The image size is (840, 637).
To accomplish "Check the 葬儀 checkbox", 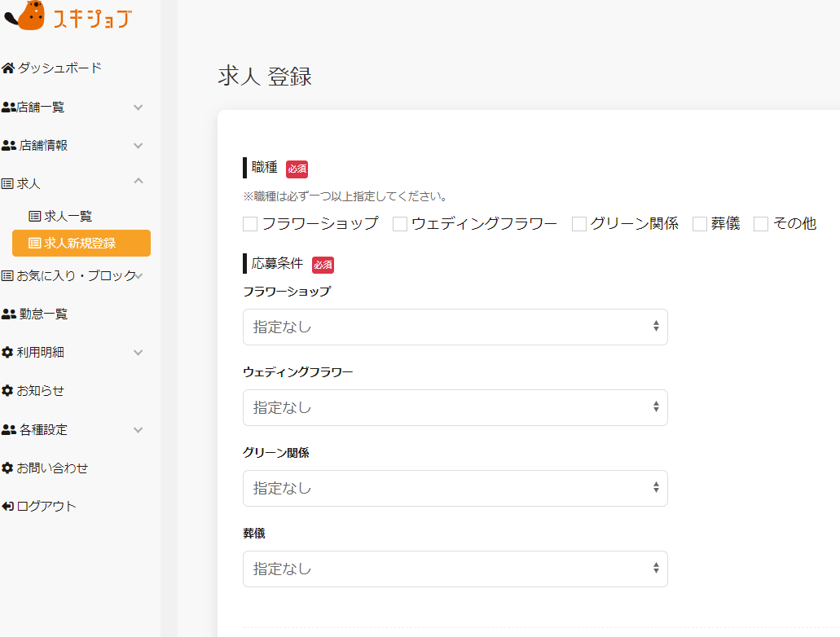I will click(x=700, y=224).
